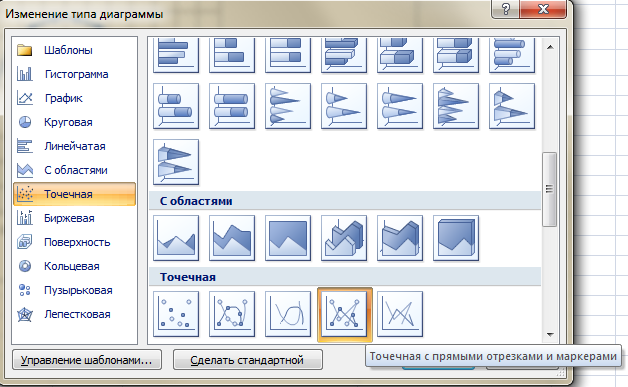Select the Кольцевая doughnut category
Screen dimensions: 628x387
(74, 266)
